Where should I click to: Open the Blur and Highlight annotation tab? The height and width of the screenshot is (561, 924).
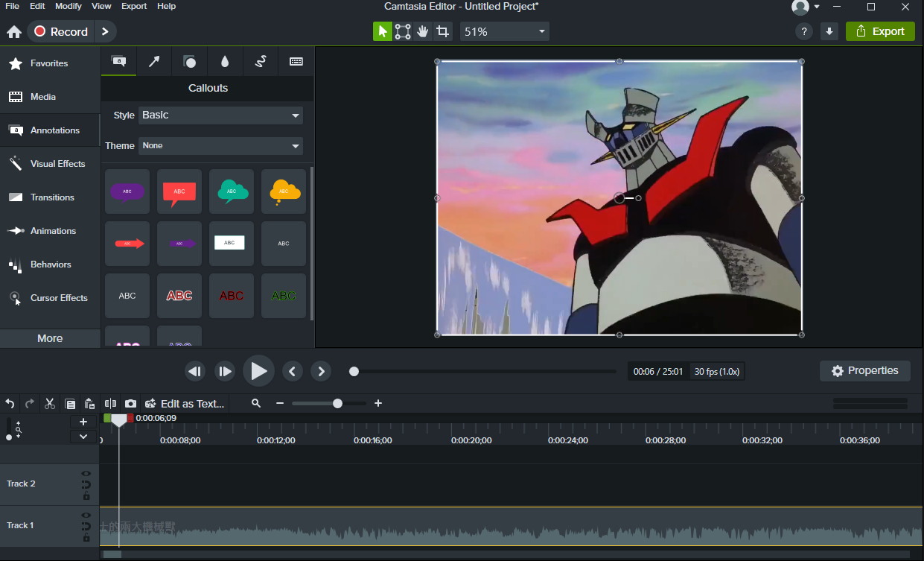tap(225, 62)
